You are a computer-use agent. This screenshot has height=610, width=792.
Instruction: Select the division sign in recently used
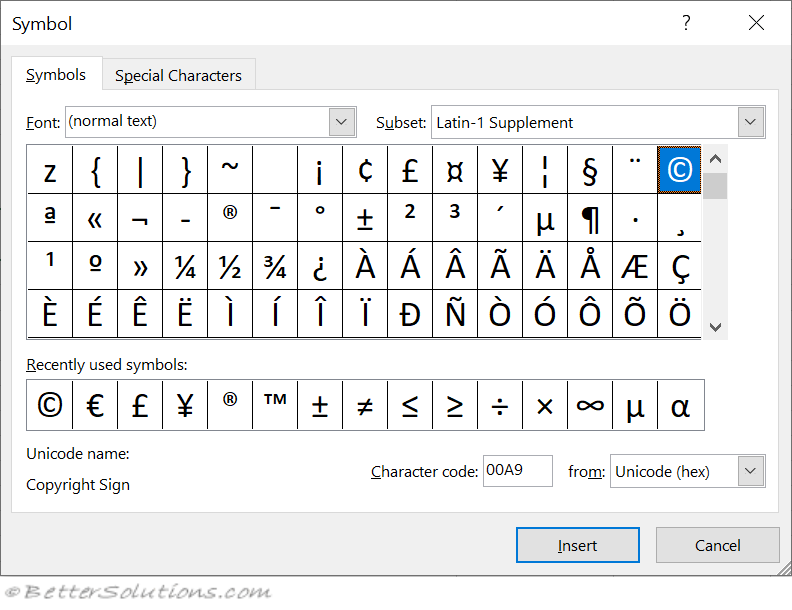point(500,405)
